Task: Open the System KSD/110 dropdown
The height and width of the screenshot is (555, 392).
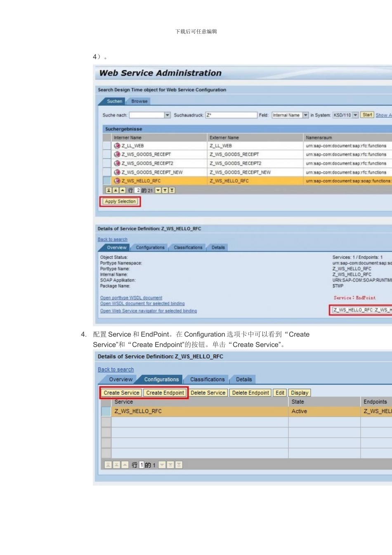Action: tap(355, 115)
